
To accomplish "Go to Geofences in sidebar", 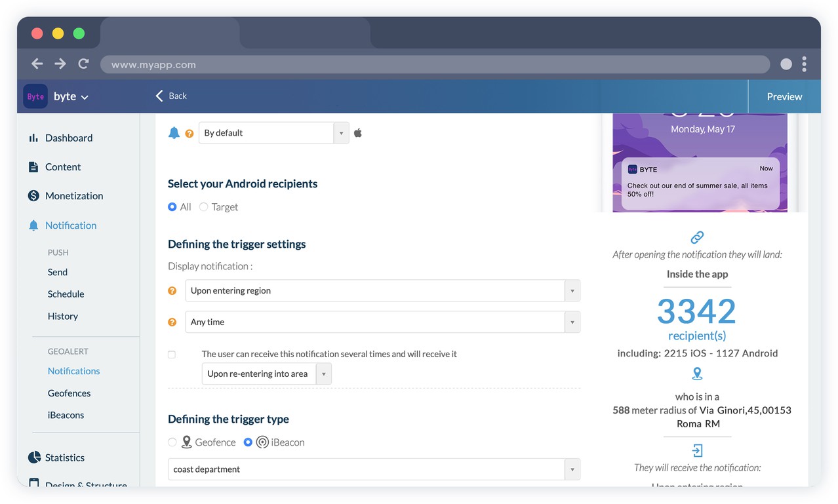I will point(69,393).
